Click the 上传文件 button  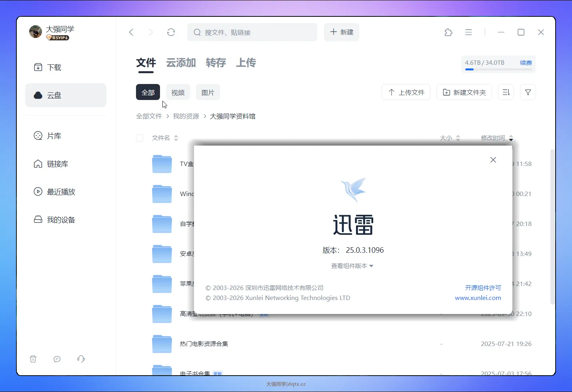406,92
